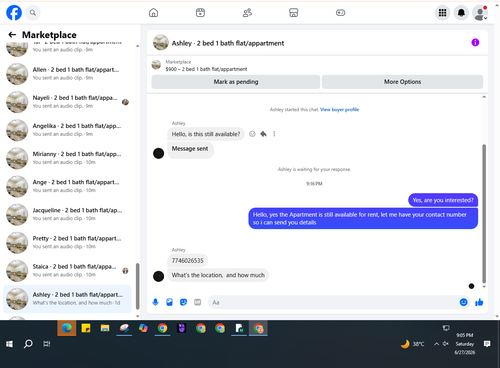500x368 pixels.
Task: Open the Facebook search icon
Action: [32, 13]
